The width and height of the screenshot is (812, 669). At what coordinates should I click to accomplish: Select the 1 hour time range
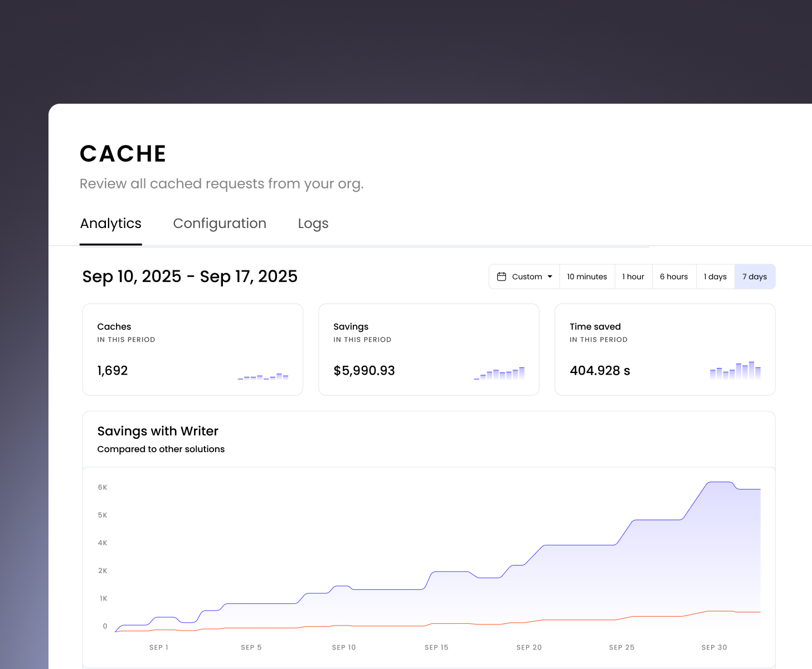click(633, 277)
